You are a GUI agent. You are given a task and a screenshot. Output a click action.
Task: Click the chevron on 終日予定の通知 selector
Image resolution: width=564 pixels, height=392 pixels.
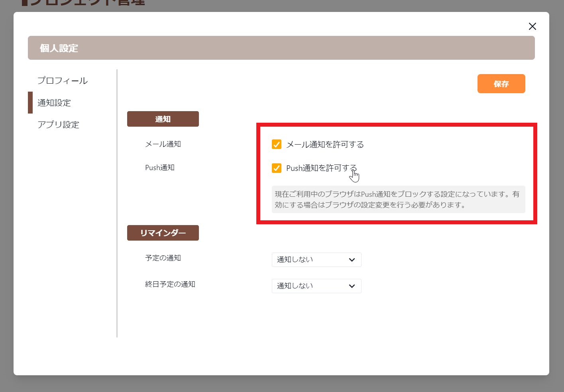coord(351,286)
